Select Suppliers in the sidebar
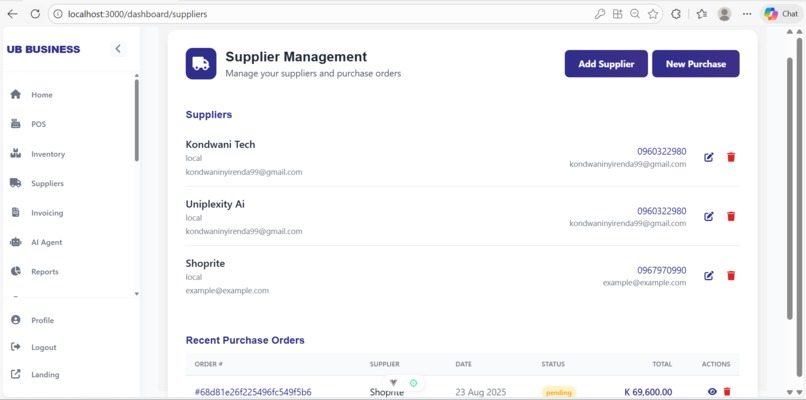 point(47,184)
